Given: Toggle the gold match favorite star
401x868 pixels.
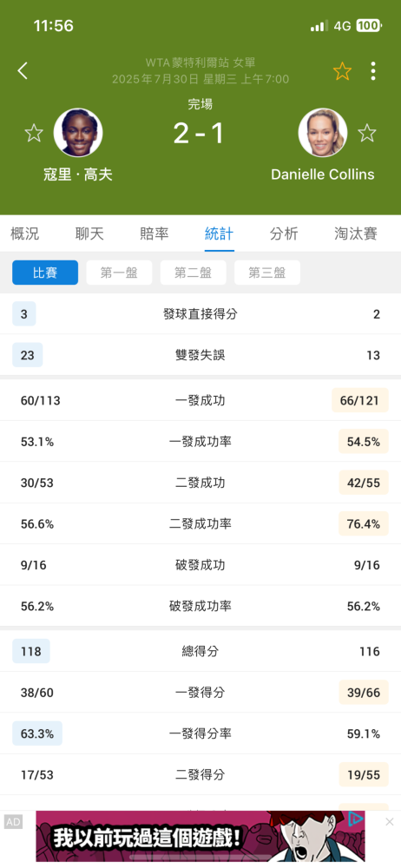Looking at the screenshot, I should [x=342, y=71].
